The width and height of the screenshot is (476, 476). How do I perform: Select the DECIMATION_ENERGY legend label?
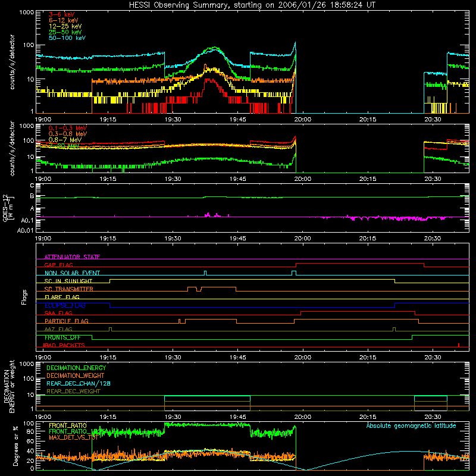(x=76, y=368)
